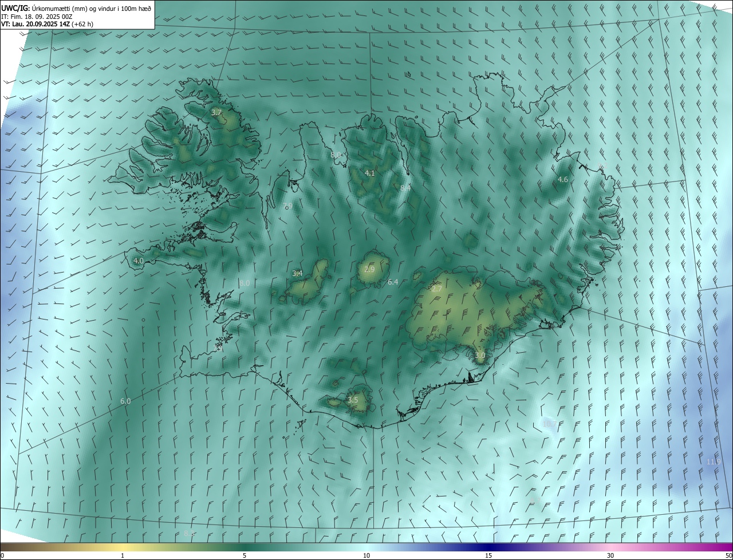Click the 4.6 value in east Iceland
Viewport: 733px width, 560px height.
[x=563, y=179]
